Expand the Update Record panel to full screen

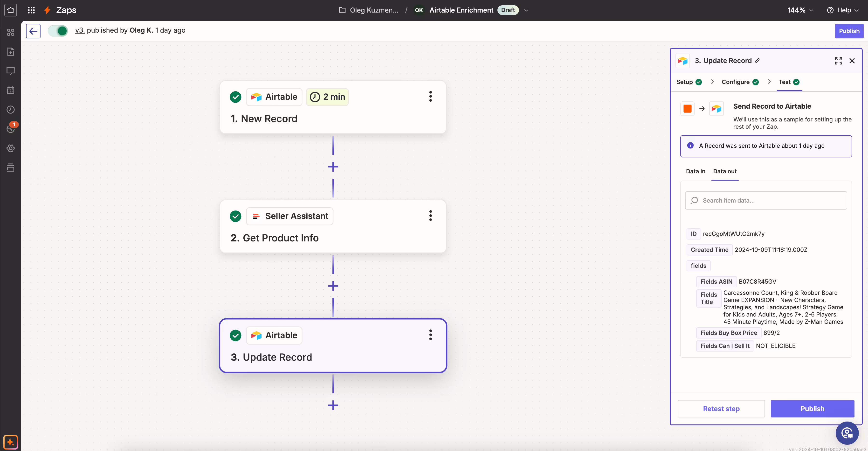pos(839,61)
